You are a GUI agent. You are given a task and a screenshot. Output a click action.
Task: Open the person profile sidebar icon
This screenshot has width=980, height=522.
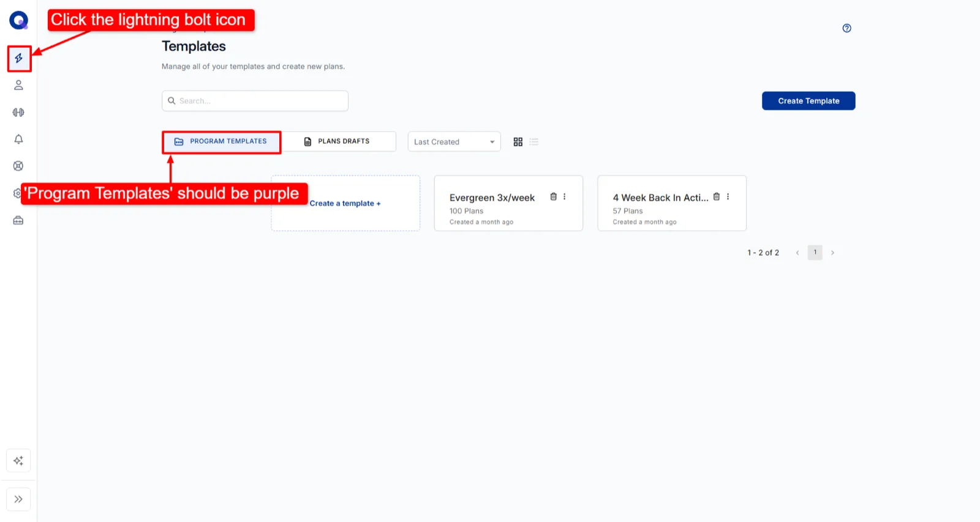coord(18,85)
